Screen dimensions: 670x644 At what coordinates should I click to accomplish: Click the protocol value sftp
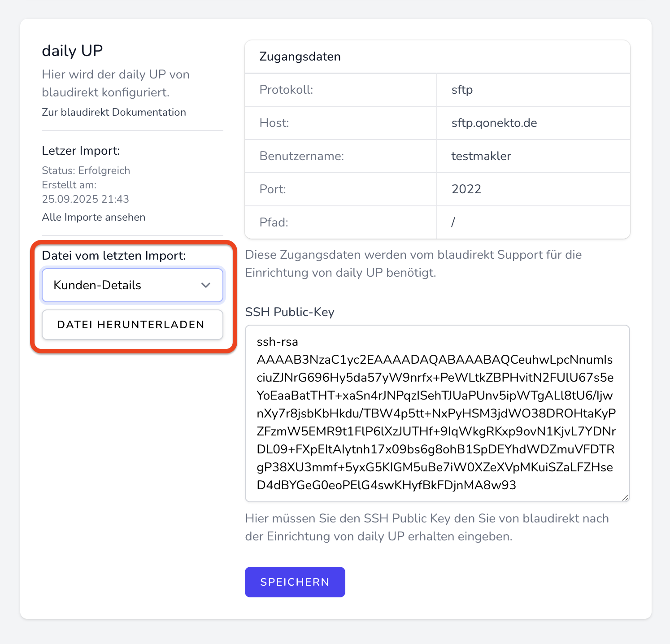coord(462,90)
